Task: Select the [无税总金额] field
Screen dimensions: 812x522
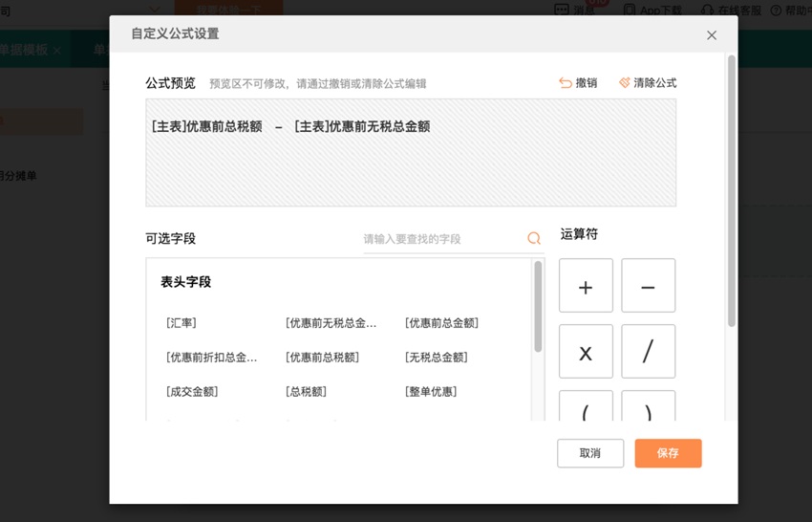Action: 436,358
